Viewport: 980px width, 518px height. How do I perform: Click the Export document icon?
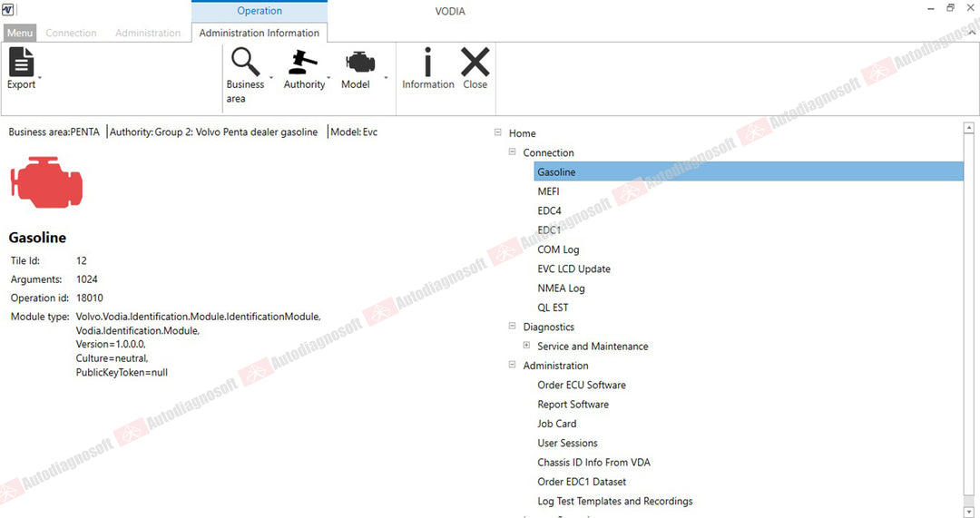pyautogui.click(x=21, y=62)
